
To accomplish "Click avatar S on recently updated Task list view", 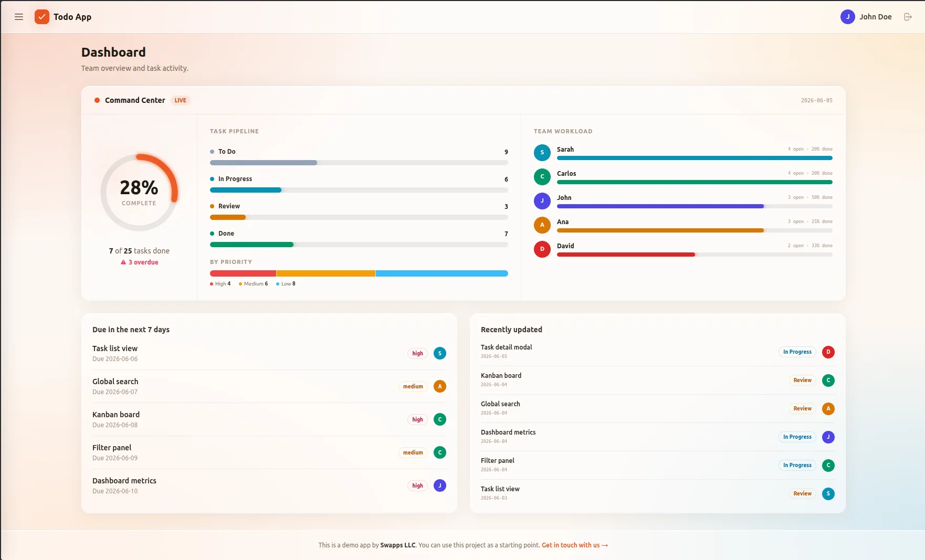I will 828,494.
